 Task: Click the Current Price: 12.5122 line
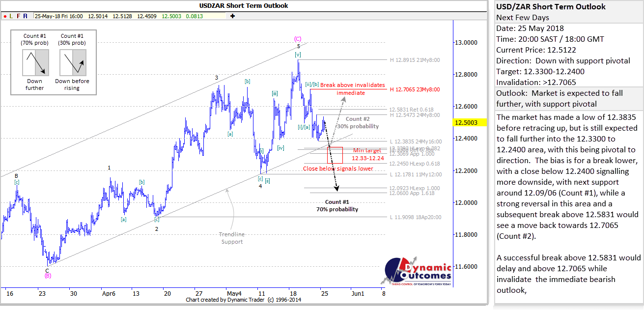point(536,50)
